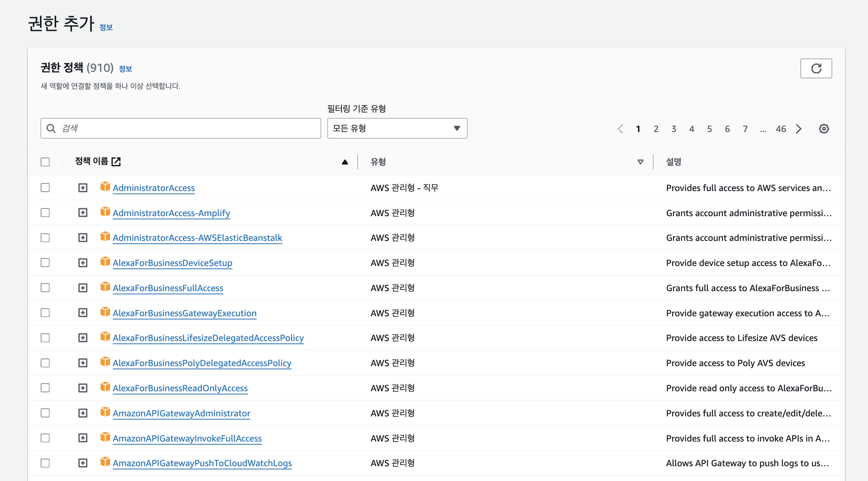Click policy icon for AdministratorAccess-Amplify
The height and width of the screenshot is (481, 868).
click(105, 212)
